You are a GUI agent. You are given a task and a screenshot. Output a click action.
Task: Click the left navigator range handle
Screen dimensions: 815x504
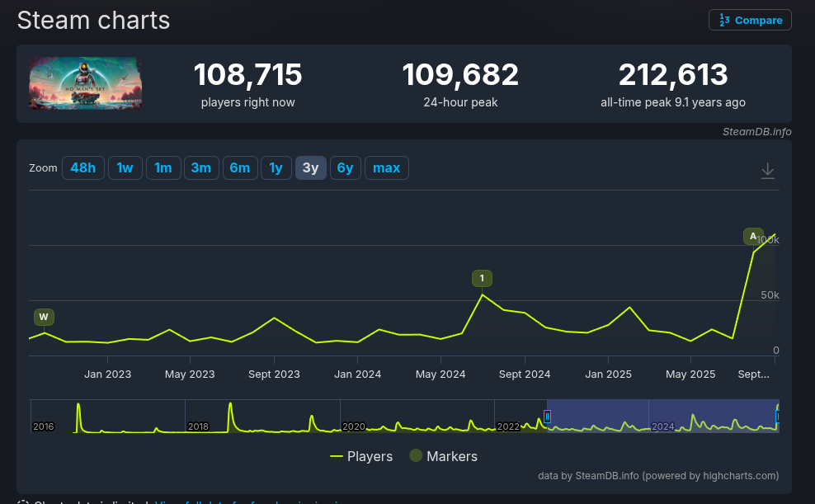click(x=547, y=417)
